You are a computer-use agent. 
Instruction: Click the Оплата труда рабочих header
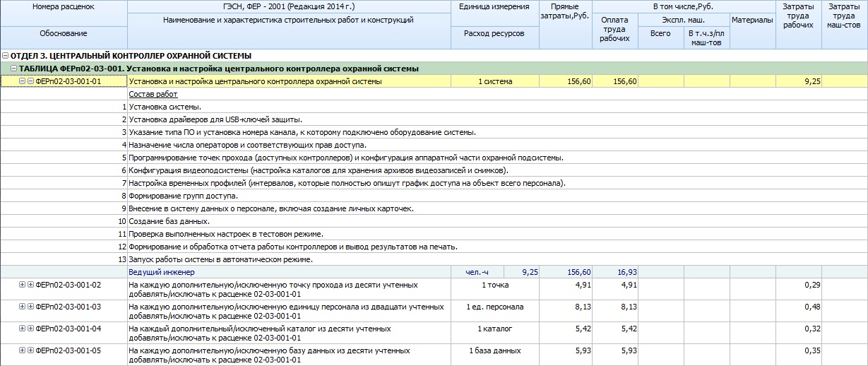coord(614,30)
